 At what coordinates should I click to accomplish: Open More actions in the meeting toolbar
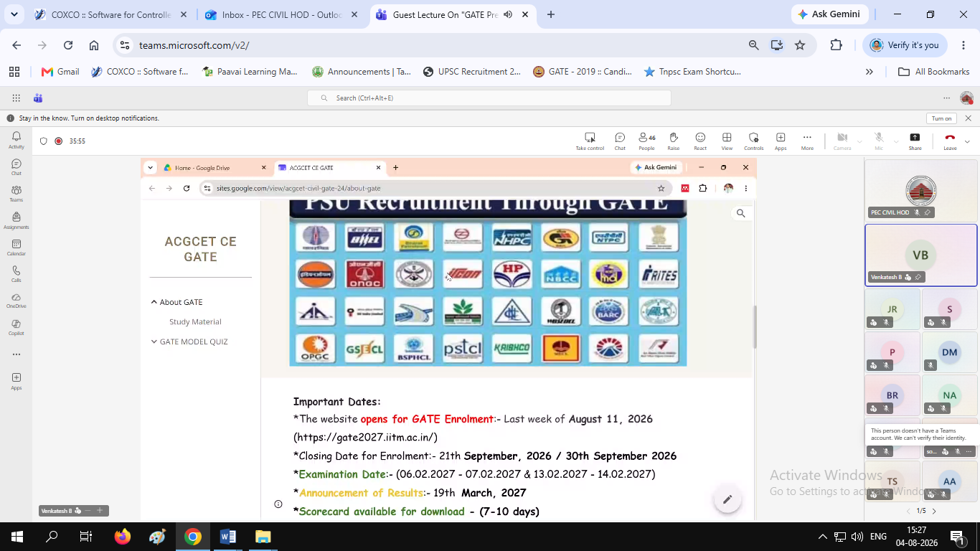point(807,141)
